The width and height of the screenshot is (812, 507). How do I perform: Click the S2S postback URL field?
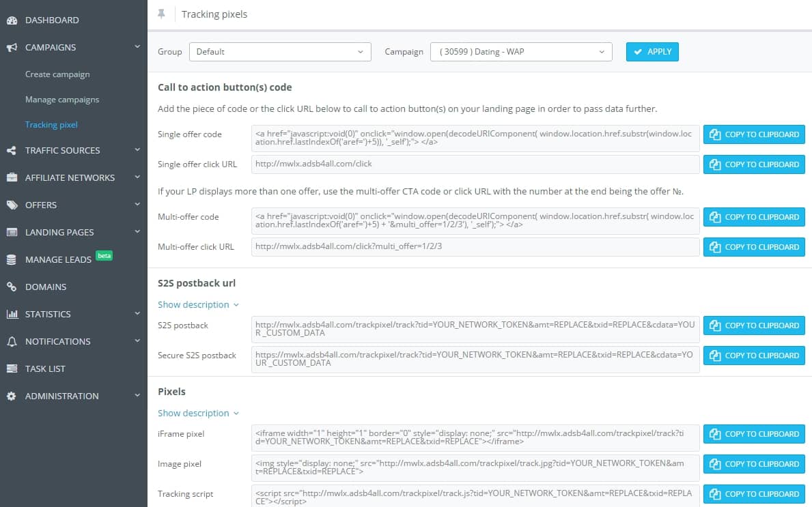click(x=475, y=330)
